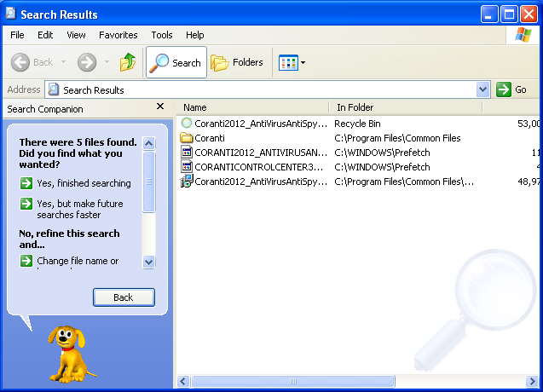This screenshot has width=543, height=392.
Task: Open the Tools menu
Action: (162, 35)
